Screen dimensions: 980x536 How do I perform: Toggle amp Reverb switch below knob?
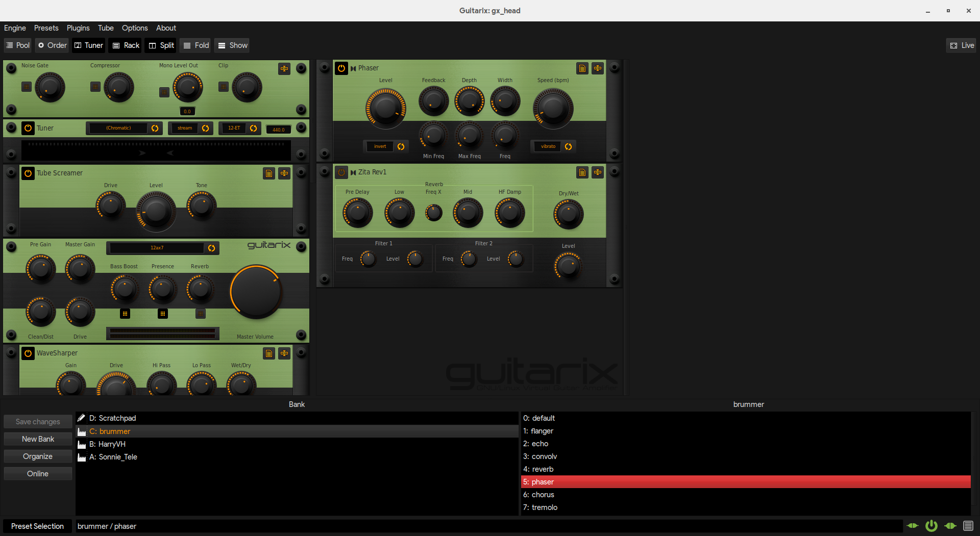tap(201, 314)
